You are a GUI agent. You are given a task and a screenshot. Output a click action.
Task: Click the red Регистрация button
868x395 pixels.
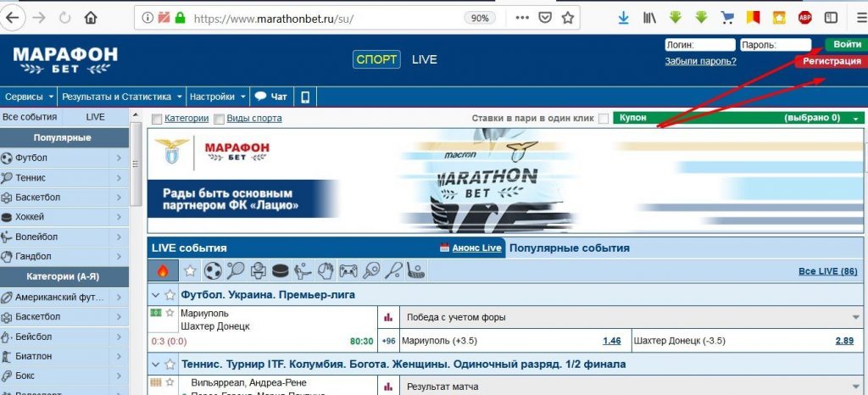(831, 61)
